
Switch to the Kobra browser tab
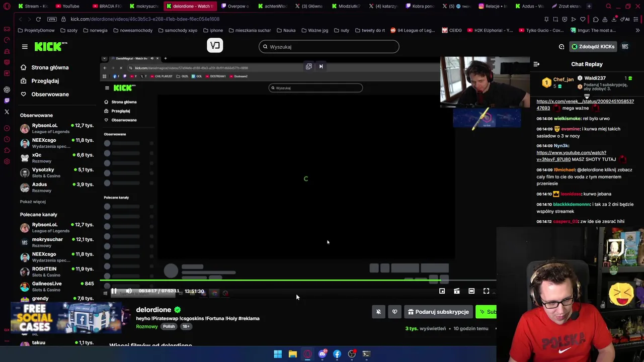coord(420,6)
